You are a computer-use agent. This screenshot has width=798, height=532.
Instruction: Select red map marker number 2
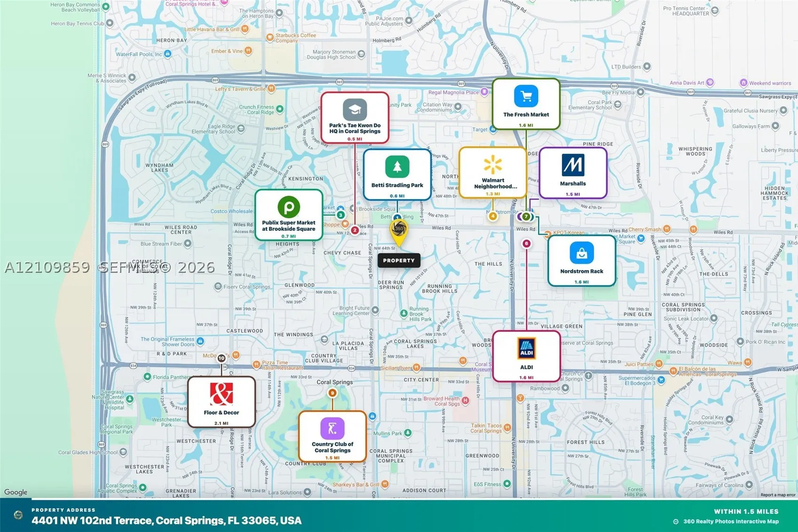(x=355, y=230)
